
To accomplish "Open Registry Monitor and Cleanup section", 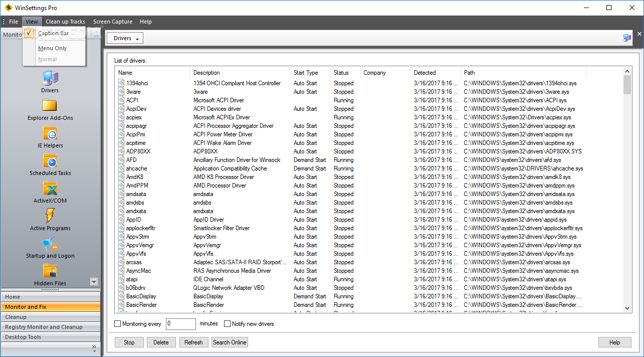I will point(50,327).
